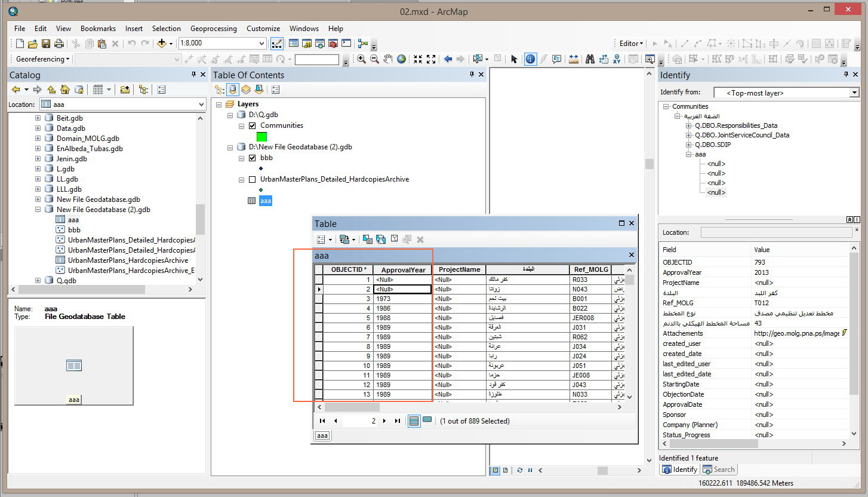
Task: Click the Catalog home folder icon
Action: [x=64, y=90]
